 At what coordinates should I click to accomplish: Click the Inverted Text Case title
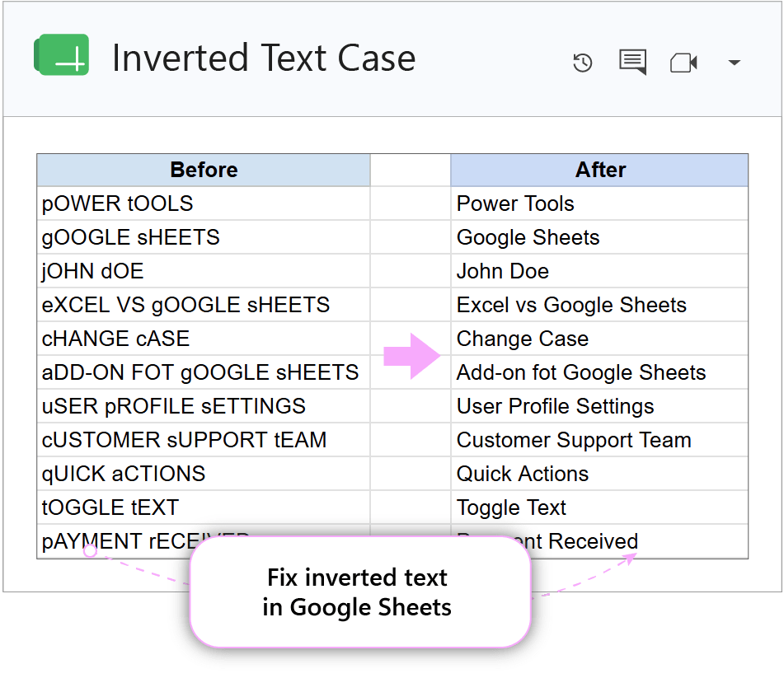pos(264,58)
